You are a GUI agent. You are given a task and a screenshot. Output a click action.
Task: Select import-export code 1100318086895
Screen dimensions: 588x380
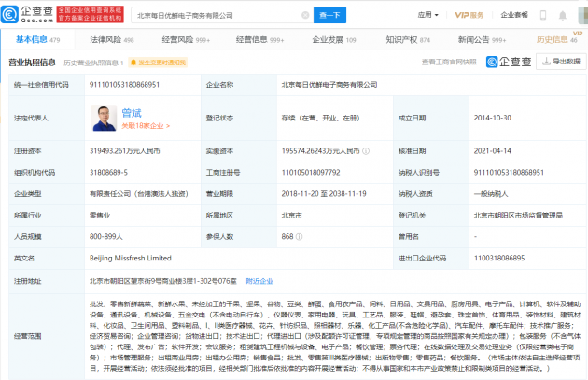coord(499,258)
